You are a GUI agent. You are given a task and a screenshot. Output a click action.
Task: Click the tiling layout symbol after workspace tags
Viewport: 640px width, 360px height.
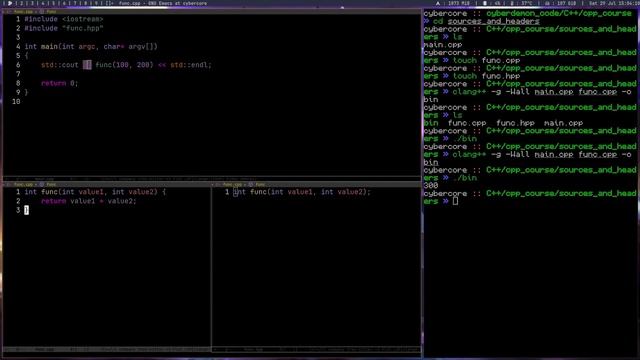point(109,3)
